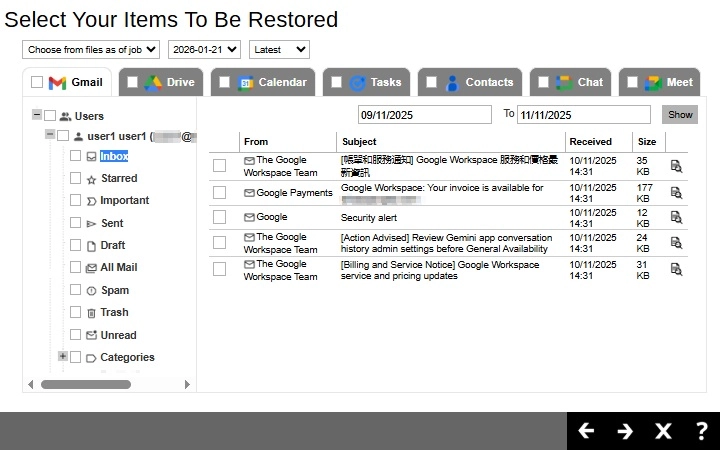The height and width of the screenshot is (450, 720).
Task: Check the Calendar tab checkbox
Action: point(224,82)
